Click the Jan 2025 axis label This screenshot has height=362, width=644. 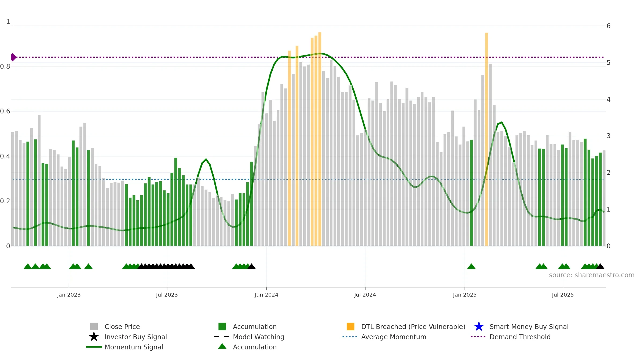tap(465, 295)
